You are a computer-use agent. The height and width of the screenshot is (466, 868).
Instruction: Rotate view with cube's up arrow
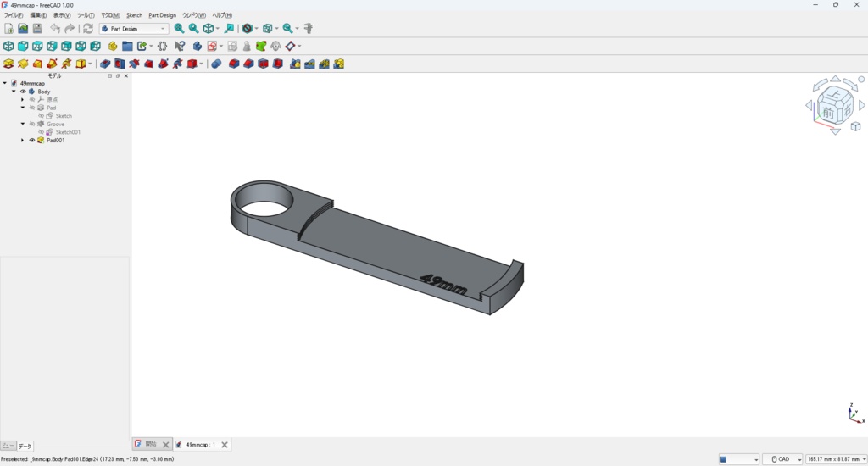point(835,79)
